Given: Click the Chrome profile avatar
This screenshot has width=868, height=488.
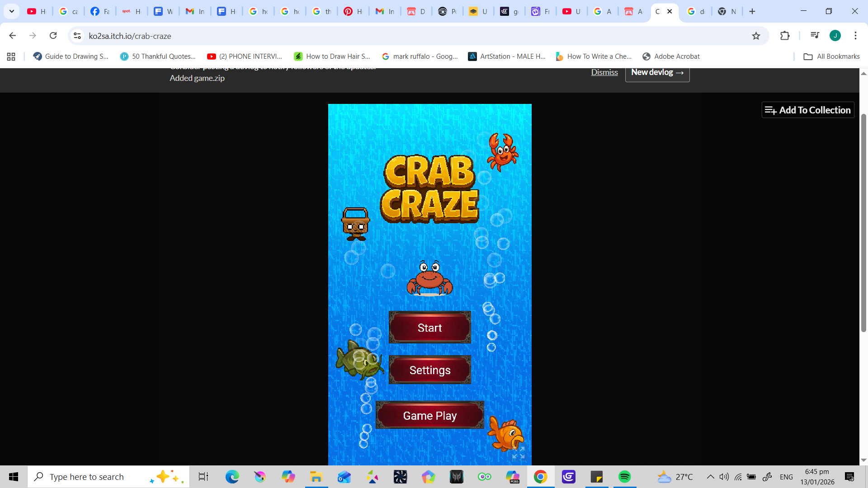Looking at the screenshot, I should (x=835, y=36).
